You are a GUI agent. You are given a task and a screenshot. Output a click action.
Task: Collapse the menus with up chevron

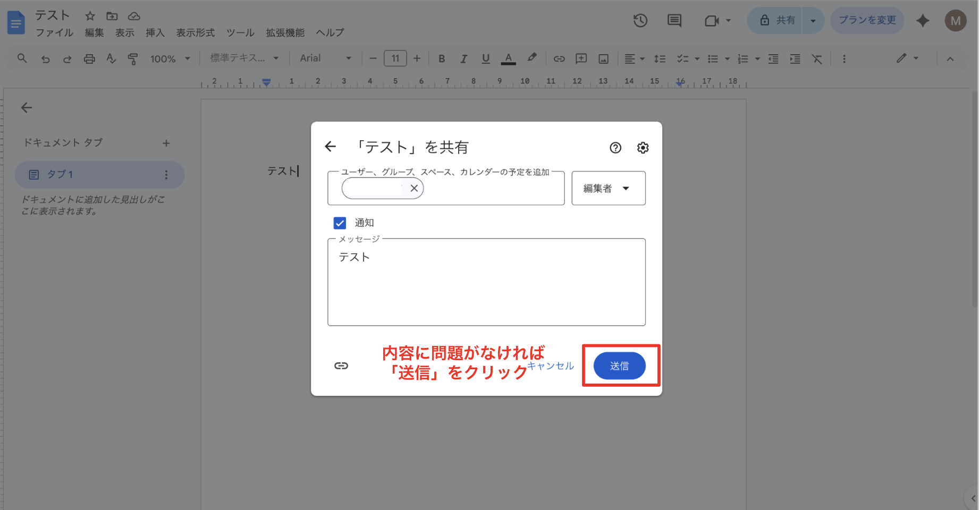950,59
